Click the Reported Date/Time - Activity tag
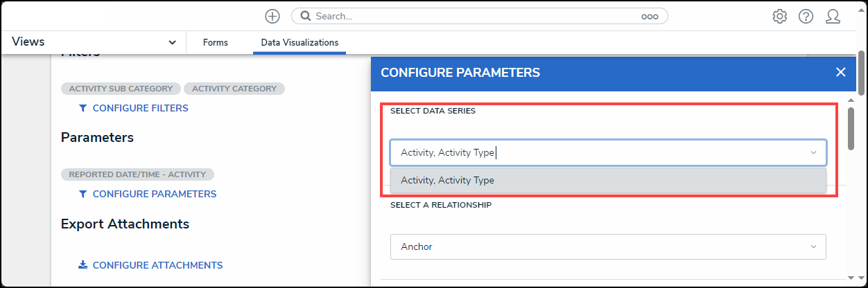 point(137,174)
